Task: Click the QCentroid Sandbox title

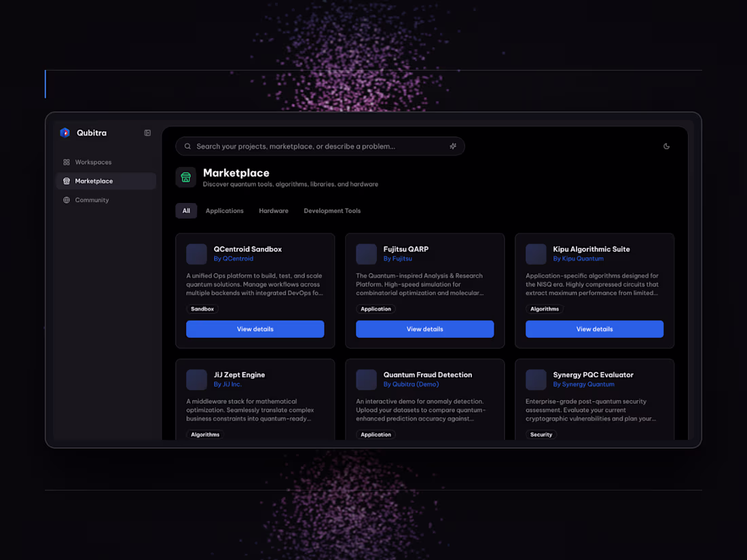Action: [x=248, y=249]
